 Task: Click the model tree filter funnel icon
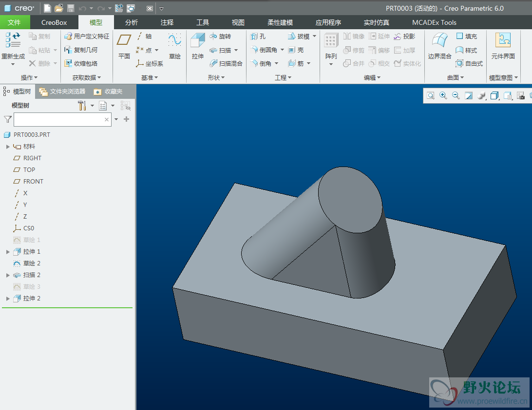pos(7,119)
